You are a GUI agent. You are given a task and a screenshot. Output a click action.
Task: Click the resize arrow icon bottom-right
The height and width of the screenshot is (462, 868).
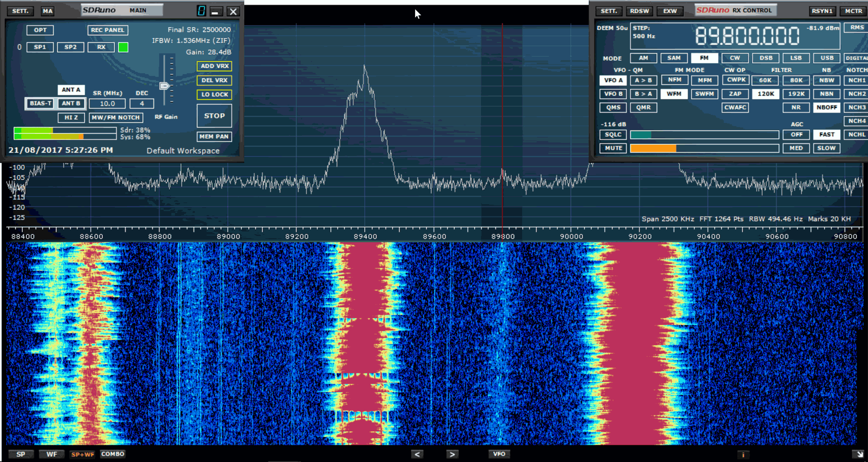tap(858, 454)
